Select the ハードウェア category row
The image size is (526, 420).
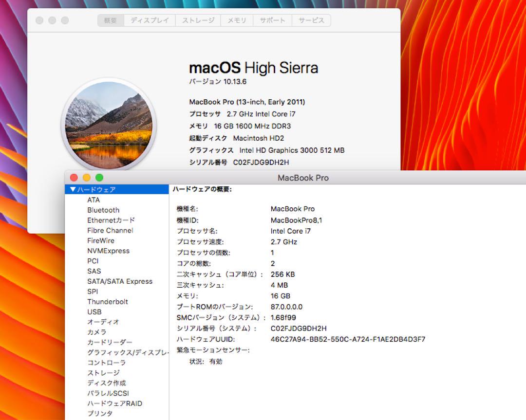click(x=117, y=189)
